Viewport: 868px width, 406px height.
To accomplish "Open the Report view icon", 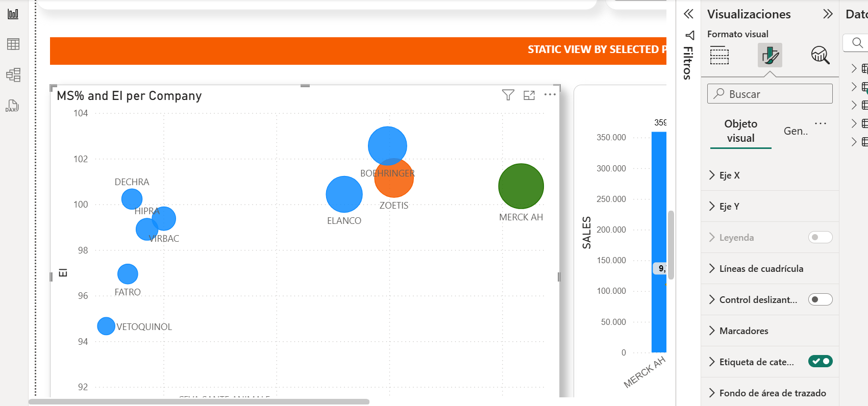I will click(13, 14).
